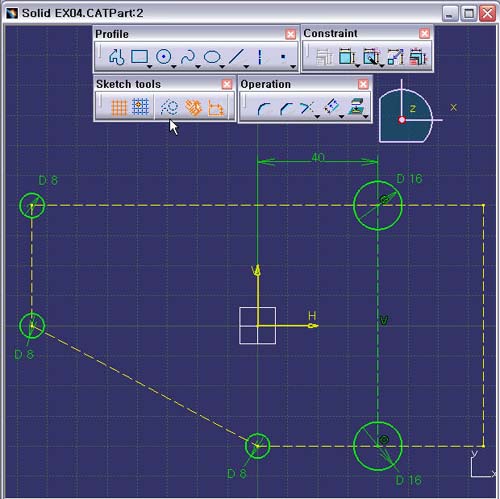Select the top-right D 16 circle
Viewport: 500px width, 499px height.
click(378, 205)
